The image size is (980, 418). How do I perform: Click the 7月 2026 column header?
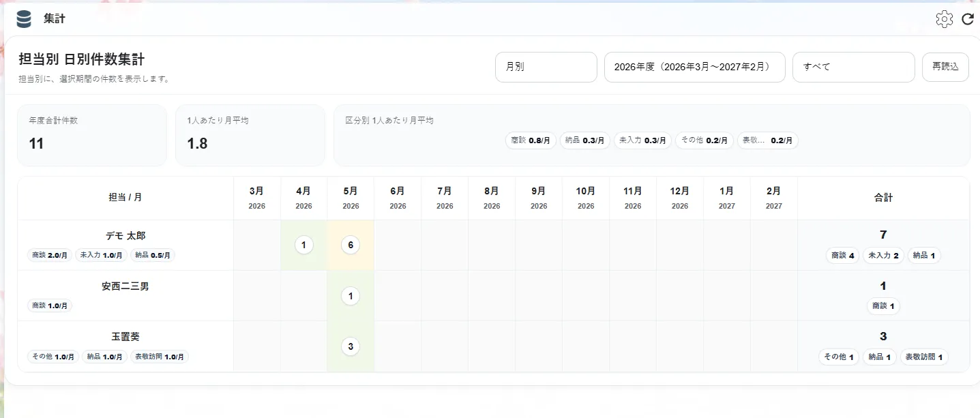445,198
